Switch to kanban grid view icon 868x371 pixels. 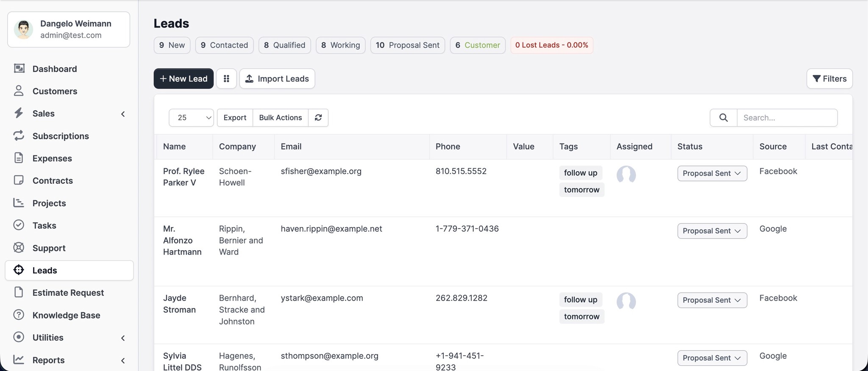(226, 79)
